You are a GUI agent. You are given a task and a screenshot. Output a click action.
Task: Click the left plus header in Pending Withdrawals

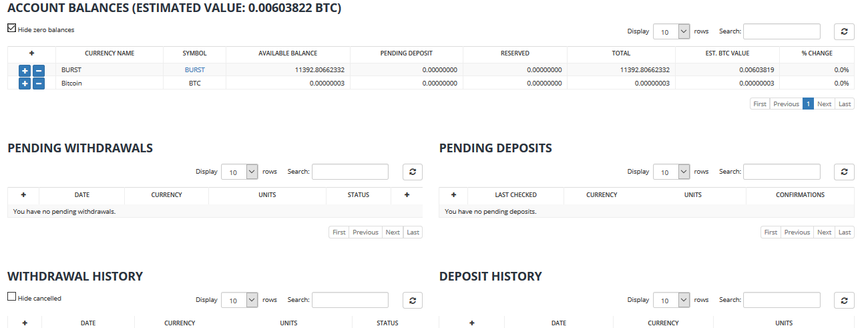(x=23, y=195)
